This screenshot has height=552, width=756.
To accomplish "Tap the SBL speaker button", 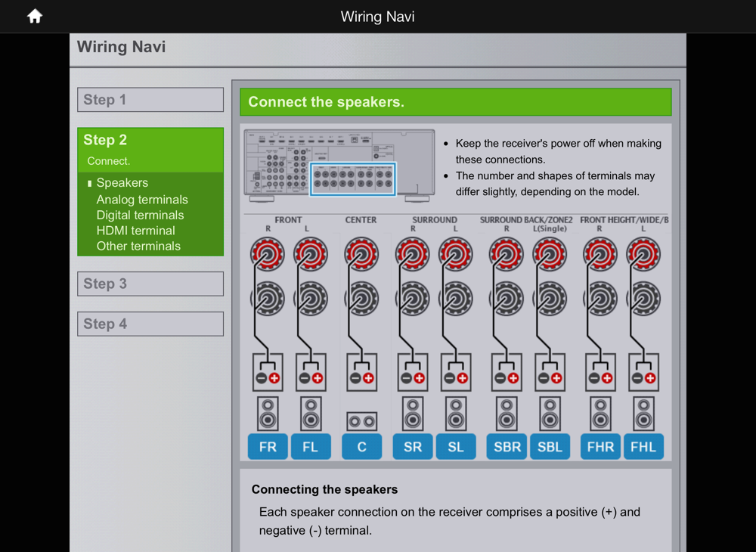I will pos(550,447).
